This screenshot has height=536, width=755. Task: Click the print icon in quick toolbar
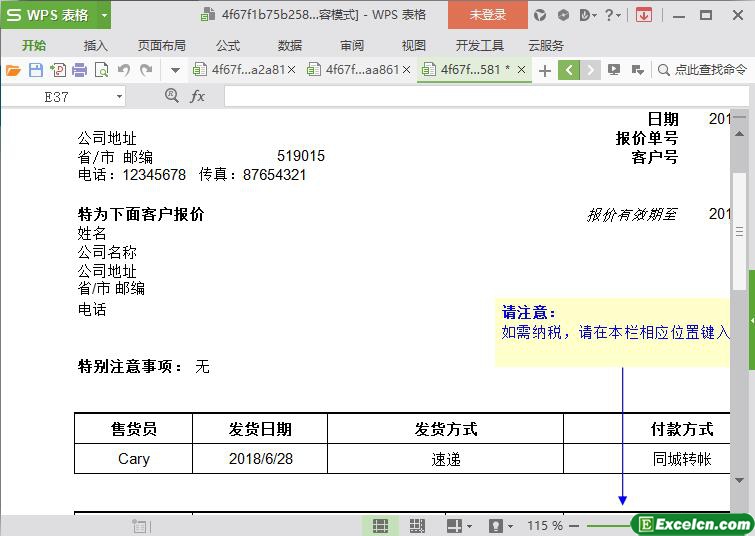point(79,70)
